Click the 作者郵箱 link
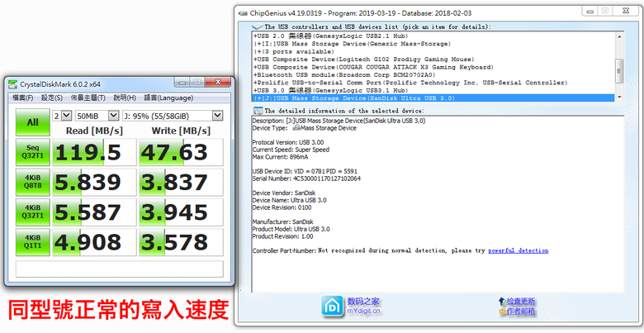This screenshot has width=644, height=333. [x=521, y=312]
